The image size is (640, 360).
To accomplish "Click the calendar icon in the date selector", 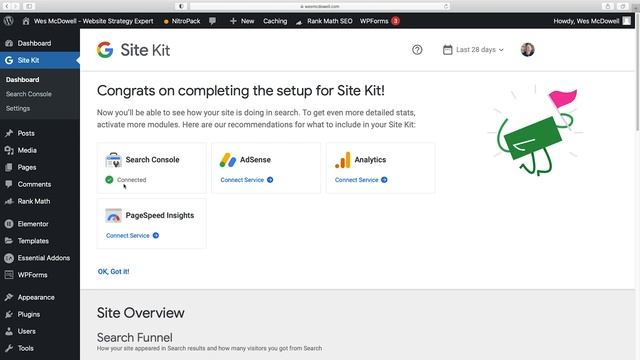I will (x=447, y=50).
